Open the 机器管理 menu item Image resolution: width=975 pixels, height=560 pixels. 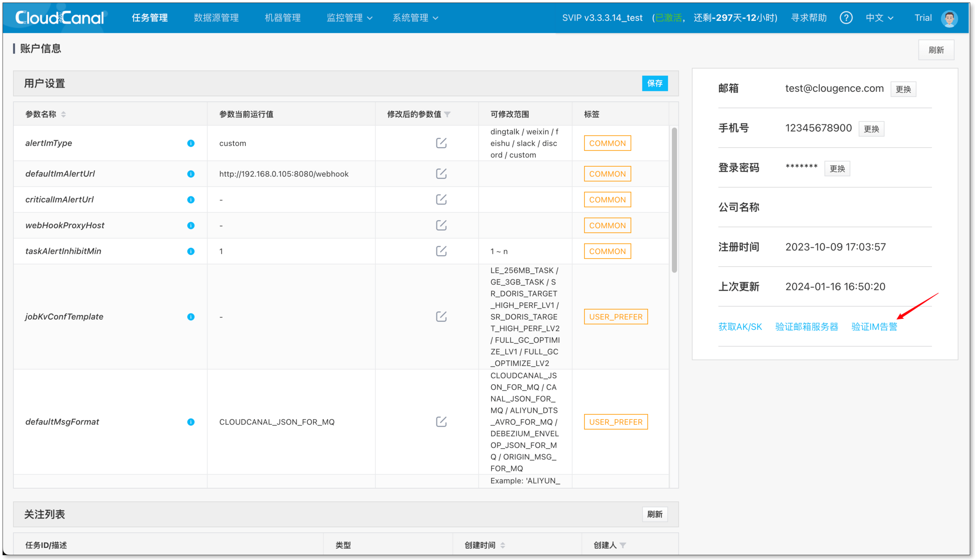[283, 18]
